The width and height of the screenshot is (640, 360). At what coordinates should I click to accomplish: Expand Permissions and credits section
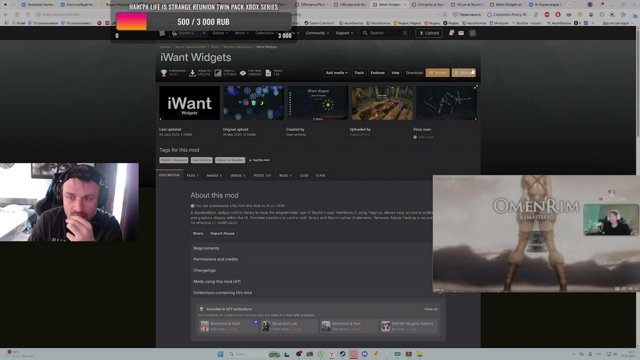[x=312, y=259]
